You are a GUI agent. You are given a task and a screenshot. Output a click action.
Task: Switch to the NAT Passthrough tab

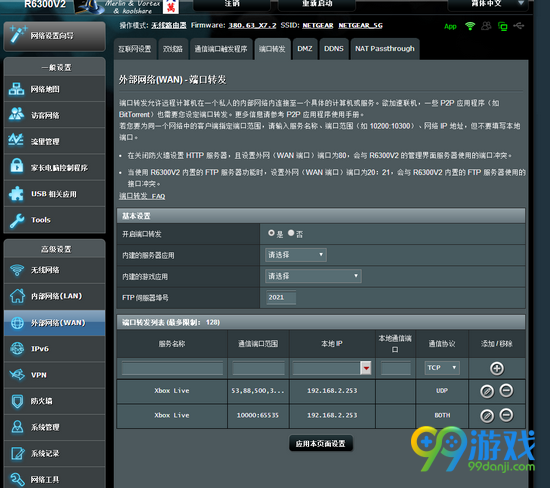click(x=385, y=49)
